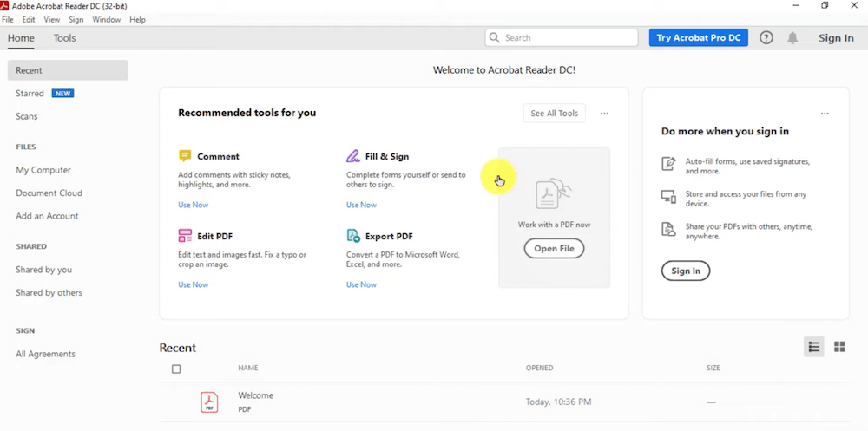Viewport: 868px width, 431px height.
Task: Open All Agreements in the sidebar
Action: 45,354
